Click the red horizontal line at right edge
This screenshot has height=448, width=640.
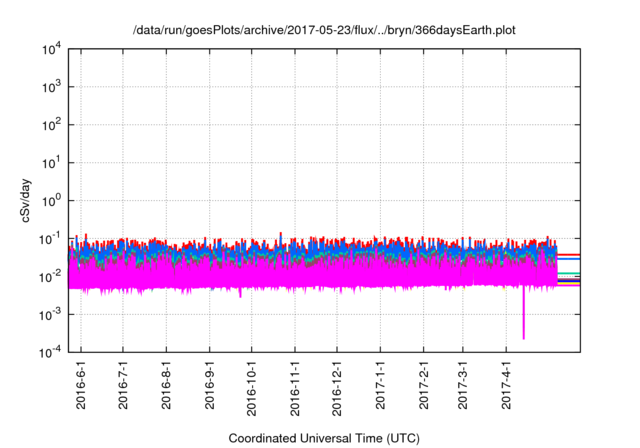click(569, 254)
